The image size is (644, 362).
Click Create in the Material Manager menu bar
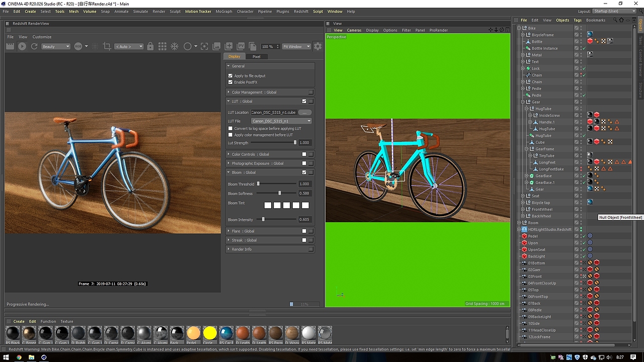click(19, 321)
